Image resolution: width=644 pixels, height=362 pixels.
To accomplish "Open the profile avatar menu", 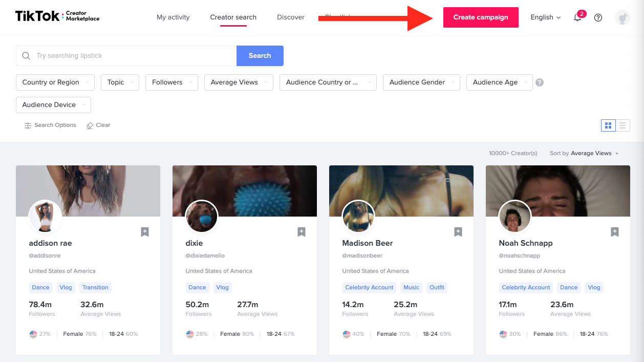I will coord(622,17).
